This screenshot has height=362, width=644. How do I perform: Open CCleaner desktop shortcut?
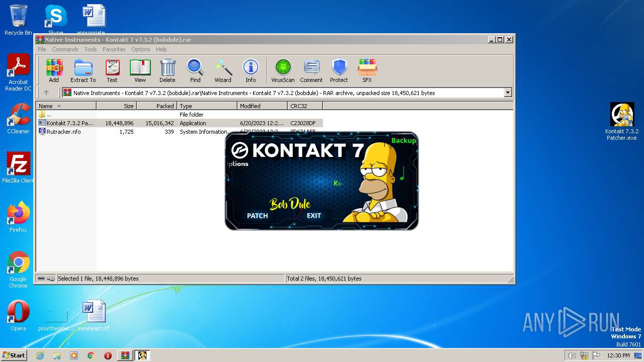18,119
